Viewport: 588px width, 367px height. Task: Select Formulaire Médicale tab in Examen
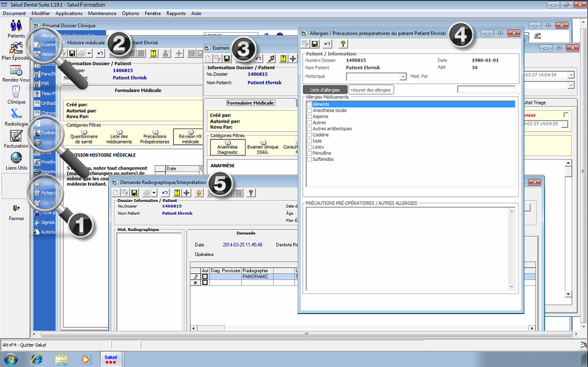pos(251,103)
